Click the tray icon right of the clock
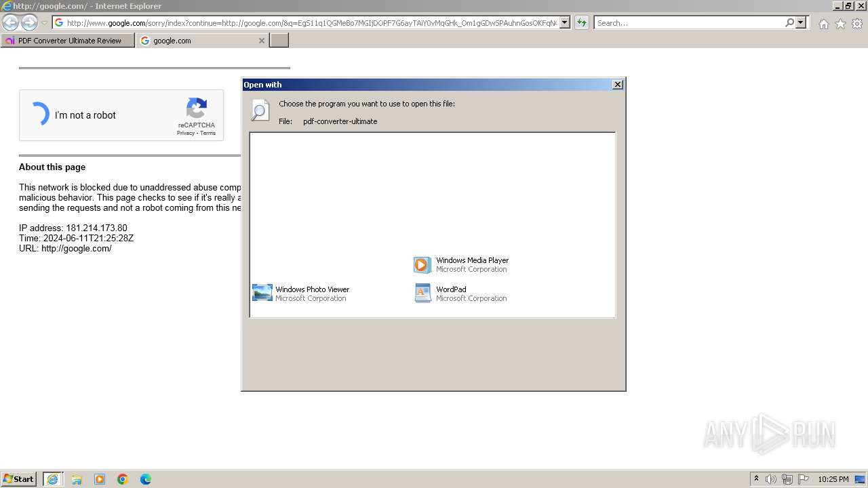 pos(860,479)
